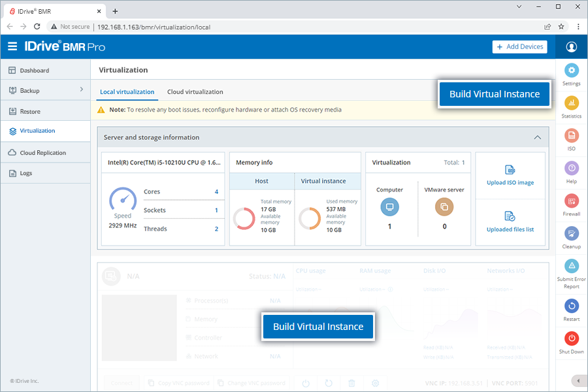Click Build Virtual Instance over the faded instance panel
The height and width of the screenshot is (392, 588).
click(318, 327)
